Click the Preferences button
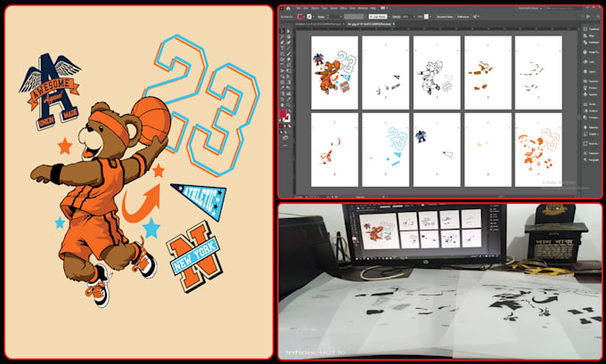This screenshot has height=364, width=606. (x=463, y=17)
